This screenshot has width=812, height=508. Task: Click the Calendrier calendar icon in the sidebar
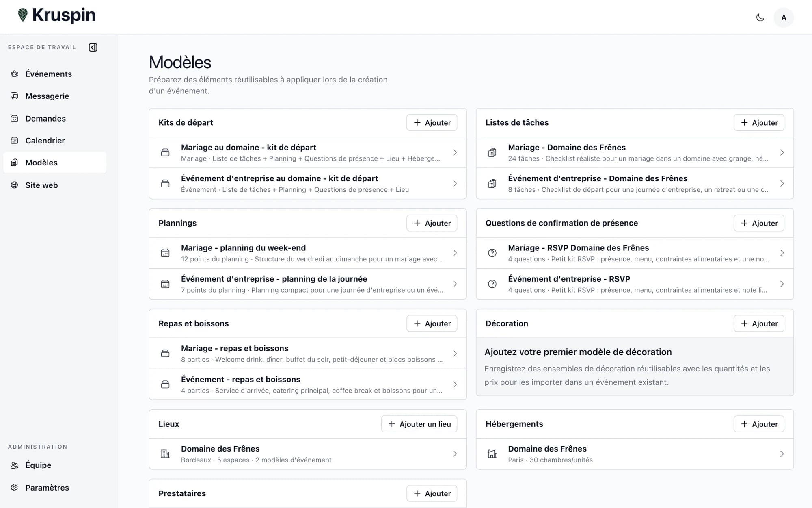(15, 141)
